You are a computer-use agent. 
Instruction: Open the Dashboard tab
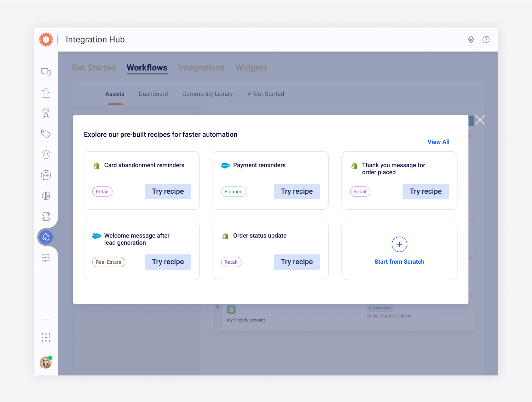point(153,94)
